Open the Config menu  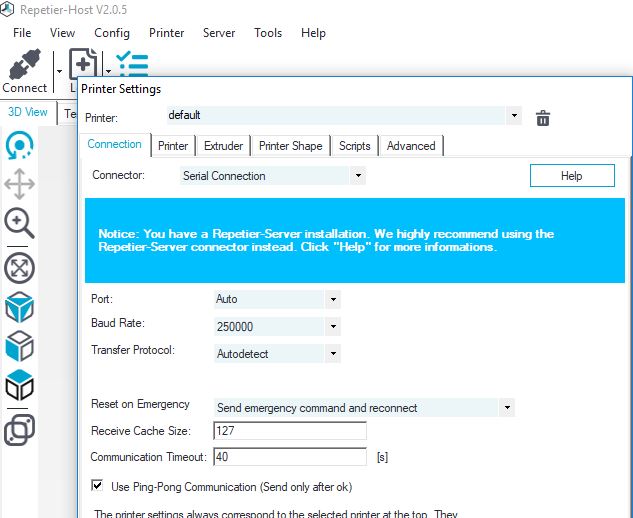112,33
